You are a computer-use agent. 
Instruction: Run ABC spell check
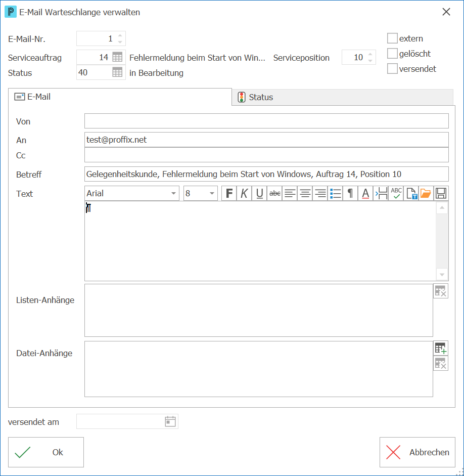[396, 193]
